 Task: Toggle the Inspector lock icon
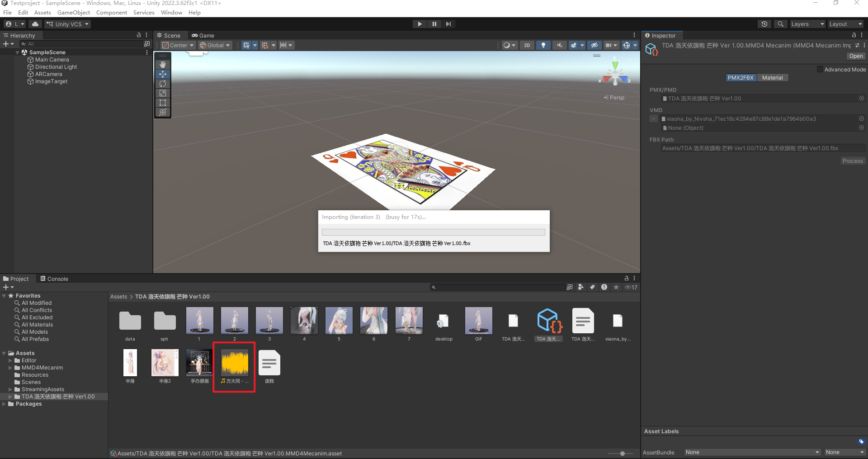click(x=854, y=35)
